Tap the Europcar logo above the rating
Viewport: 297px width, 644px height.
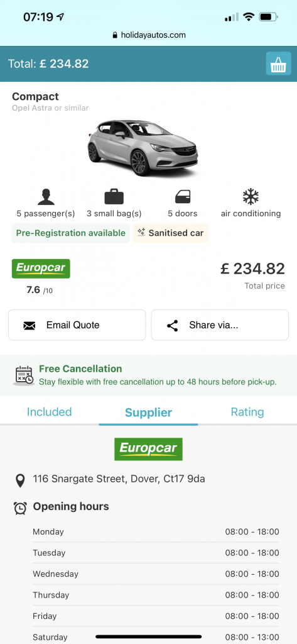(x=41, y=269)
